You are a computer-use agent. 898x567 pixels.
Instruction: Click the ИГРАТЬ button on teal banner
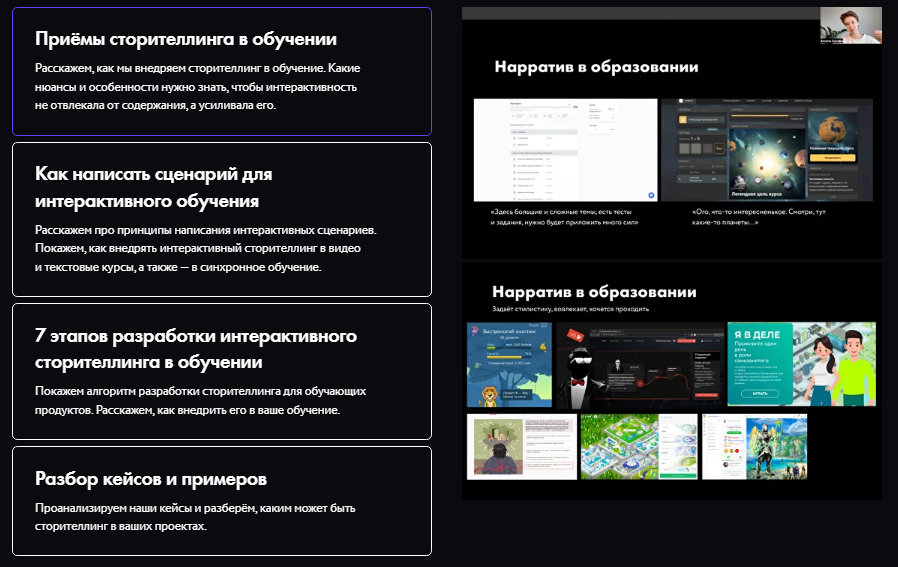pos(760,394)
